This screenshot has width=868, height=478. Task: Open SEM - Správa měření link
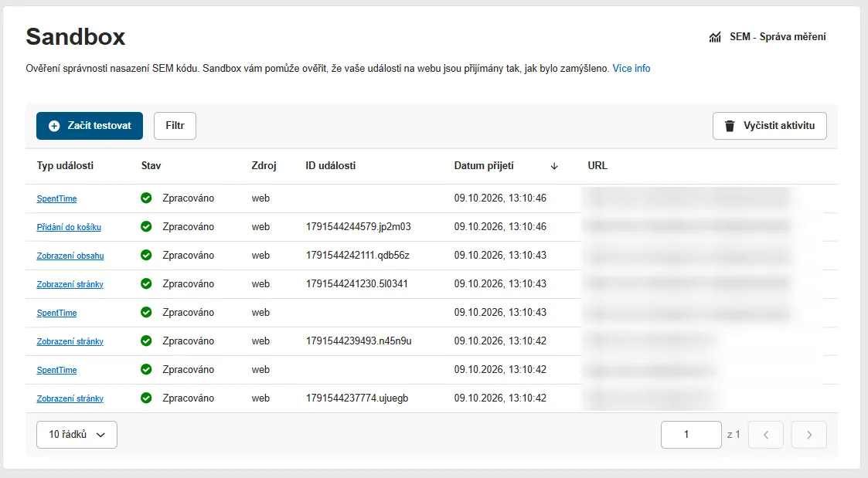(768, 37)
